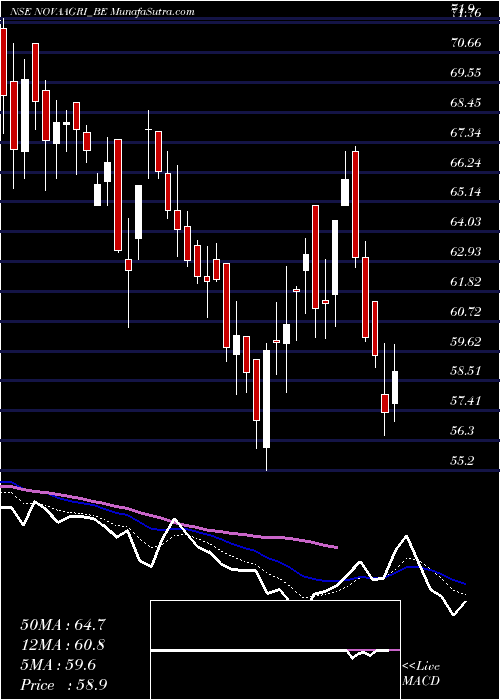Viewport: 500px width, 700px height.
Task: Click the 5MA : 59.6 readout
Action: tap(58, 665)
